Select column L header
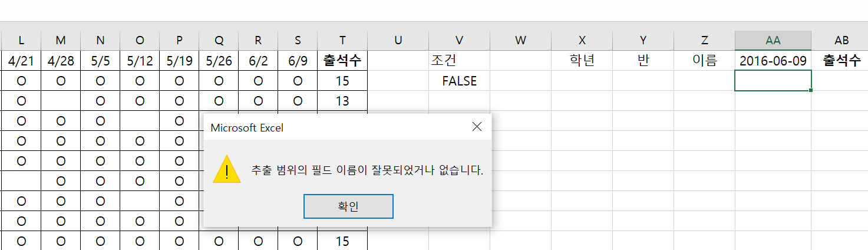 21,40
